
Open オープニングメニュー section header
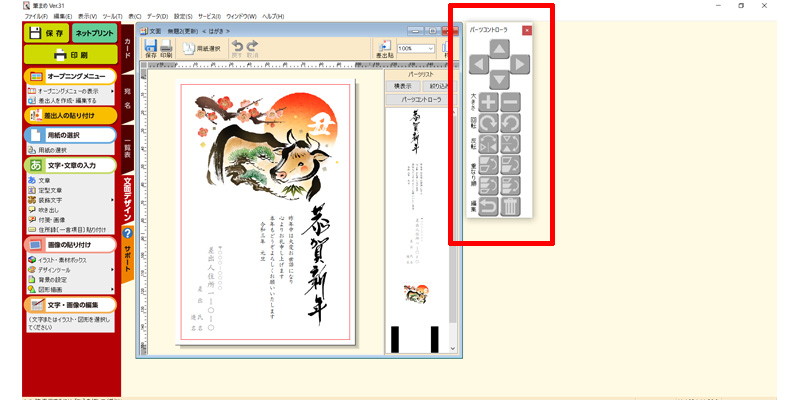tap(70, 77)
